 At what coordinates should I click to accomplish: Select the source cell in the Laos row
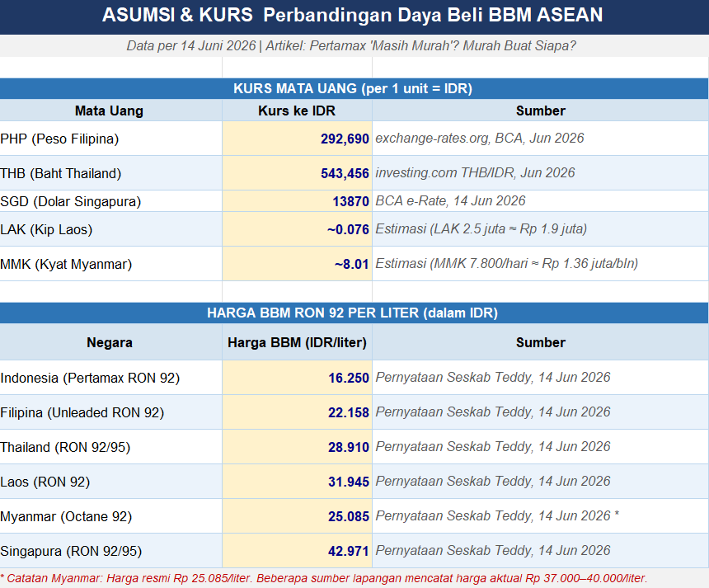pos(540,482)
